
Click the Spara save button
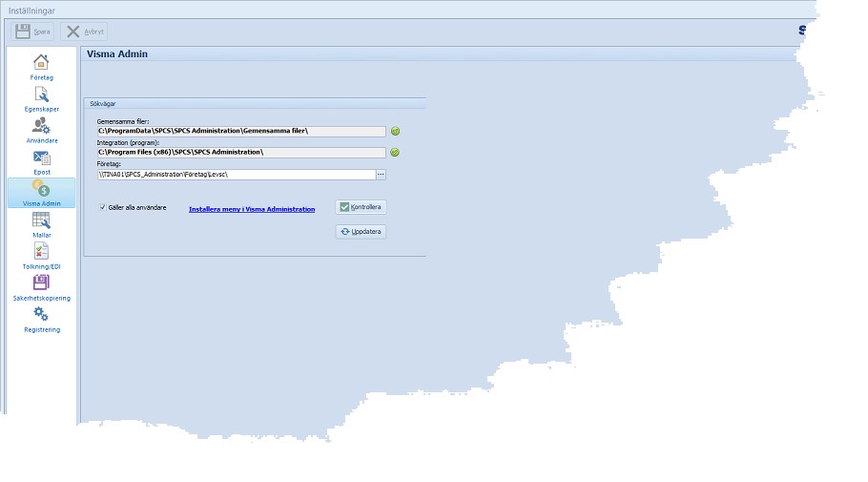[x=32, y=31]
